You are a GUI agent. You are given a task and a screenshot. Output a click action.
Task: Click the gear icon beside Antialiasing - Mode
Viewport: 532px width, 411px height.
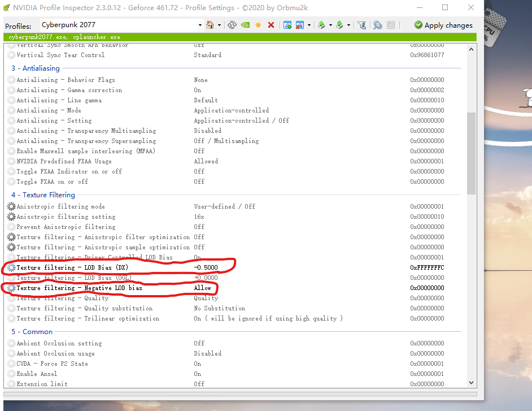pos(11,110)
